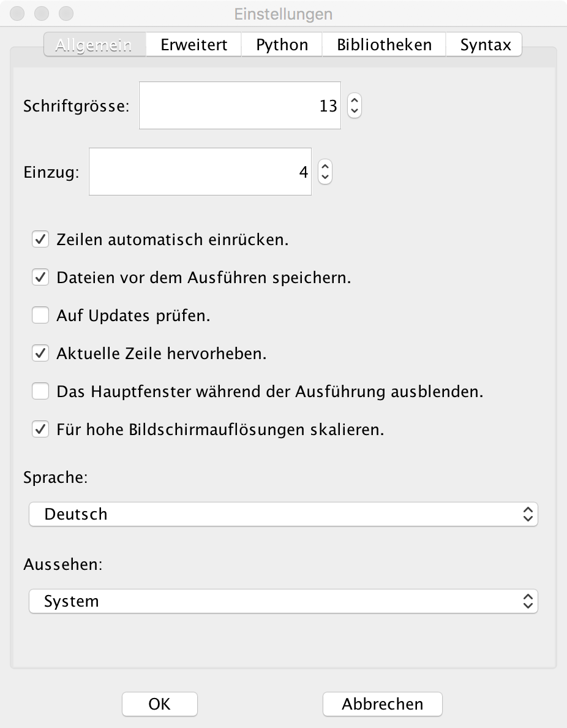Uncheck 'Dateien vor dem Ausführen speichern'
567x728 pixels.
(40, 278)
